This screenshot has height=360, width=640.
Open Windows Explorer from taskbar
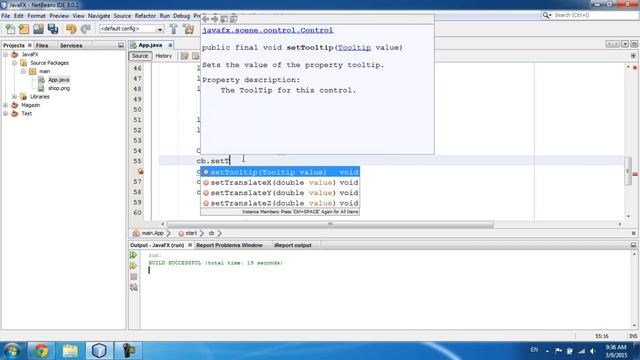tap(70, 351)
